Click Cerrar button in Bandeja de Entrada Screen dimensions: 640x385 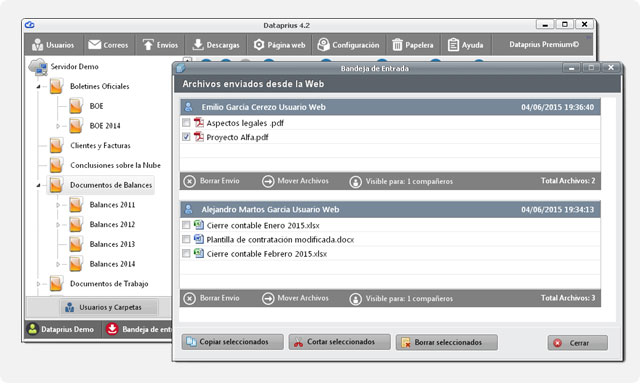click(x=578, y=343)
